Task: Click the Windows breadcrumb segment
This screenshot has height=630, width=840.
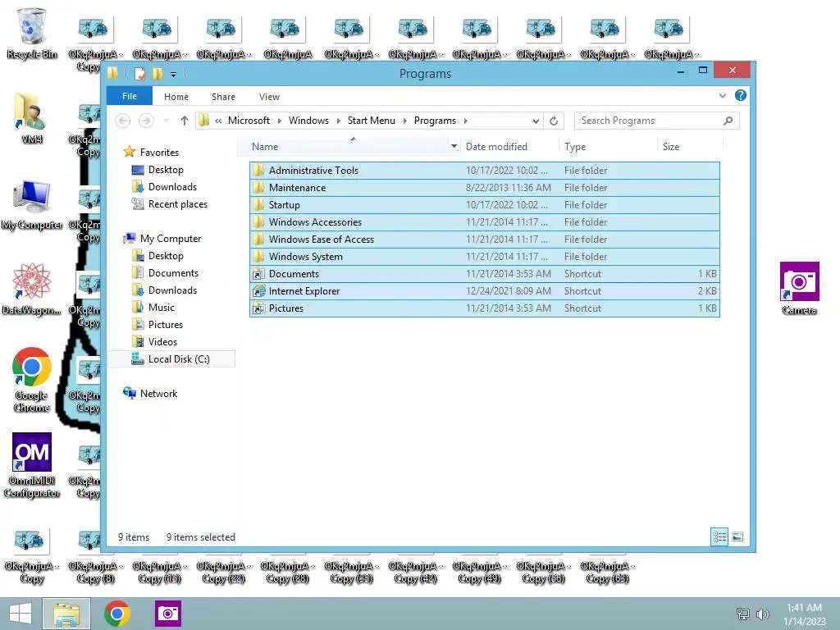Action: tap(308, 121)
